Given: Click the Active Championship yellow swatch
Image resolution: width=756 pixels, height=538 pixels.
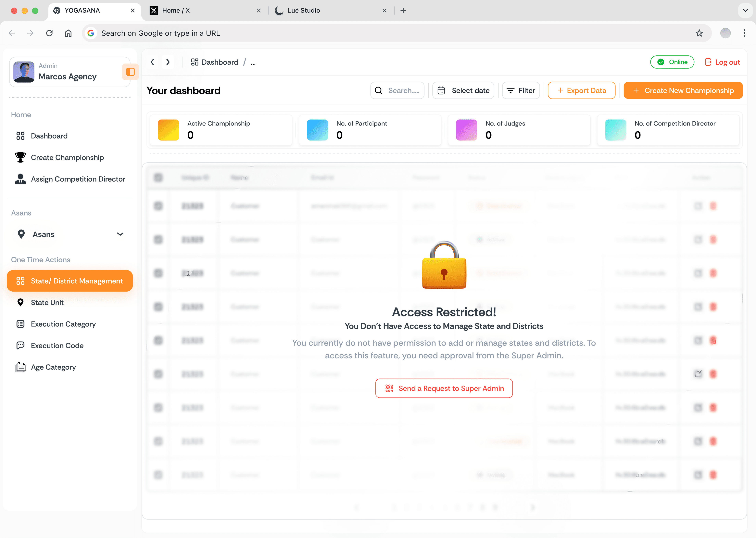Looking at the screenshot, I should pos(168,130).
